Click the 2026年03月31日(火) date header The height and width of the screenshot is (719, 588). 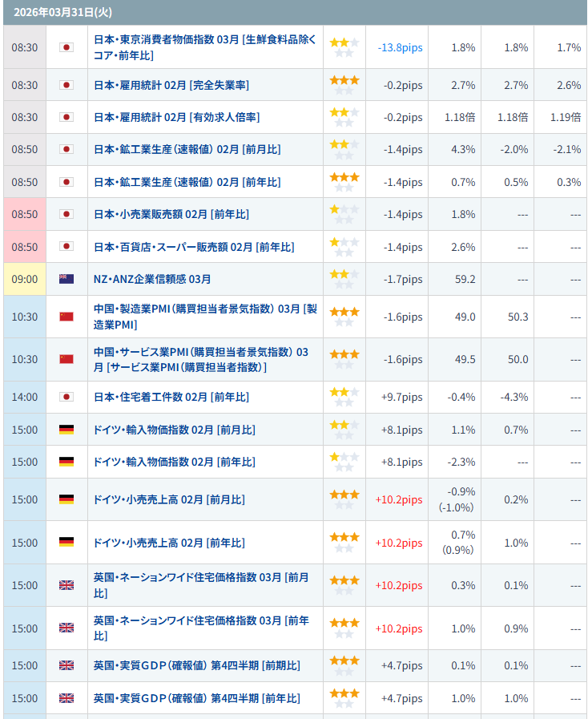pos(53,12)
